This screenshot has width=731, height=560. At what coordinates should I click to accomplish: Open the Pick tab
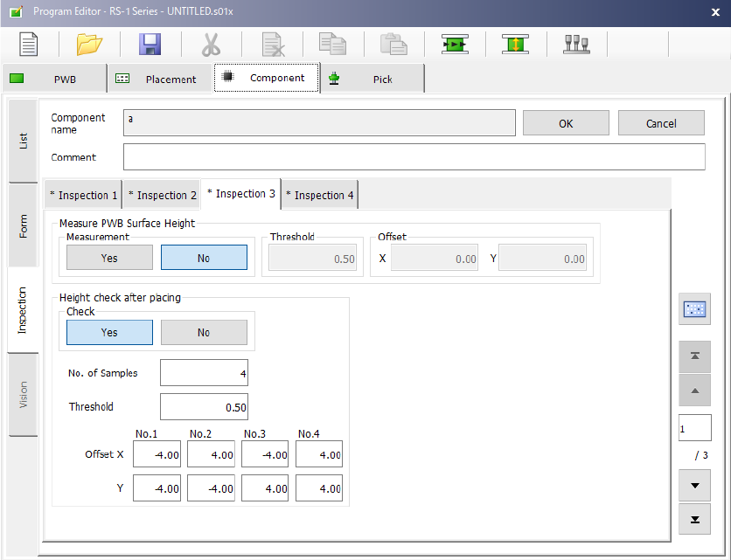[372, 79]
